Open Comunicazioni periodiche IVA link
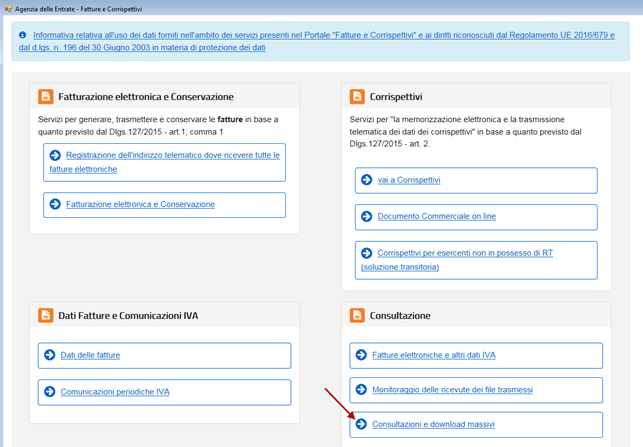 click(x=115, y=392)
